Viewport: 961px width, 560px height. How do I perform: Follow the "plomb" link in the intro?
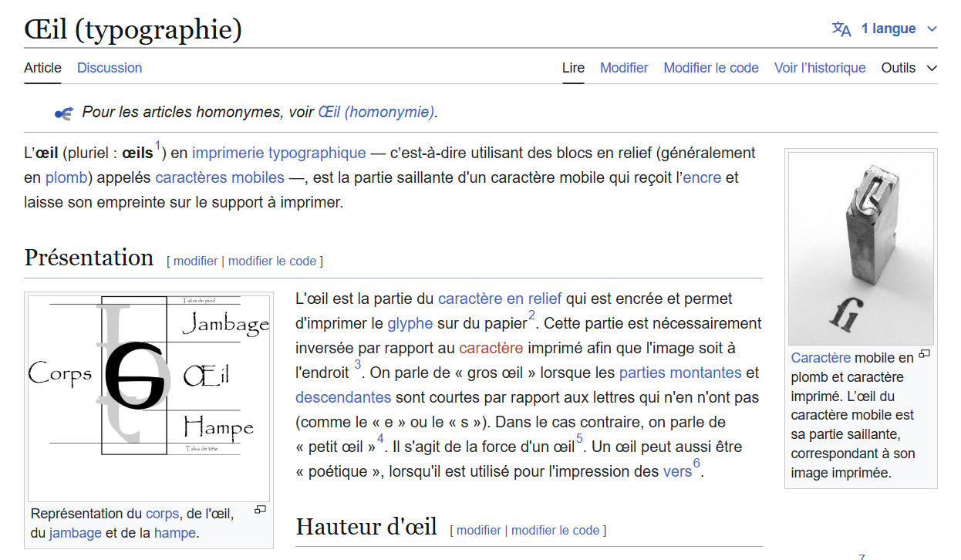66,177
